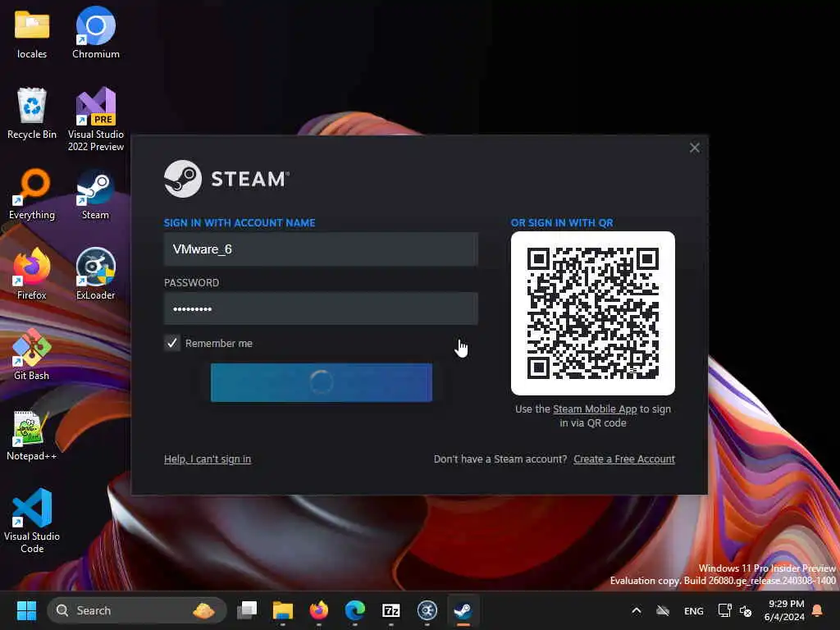Select the Visual Studio Code shortcut
This screenshot has width=840, height=630.
tap(32, 521)
